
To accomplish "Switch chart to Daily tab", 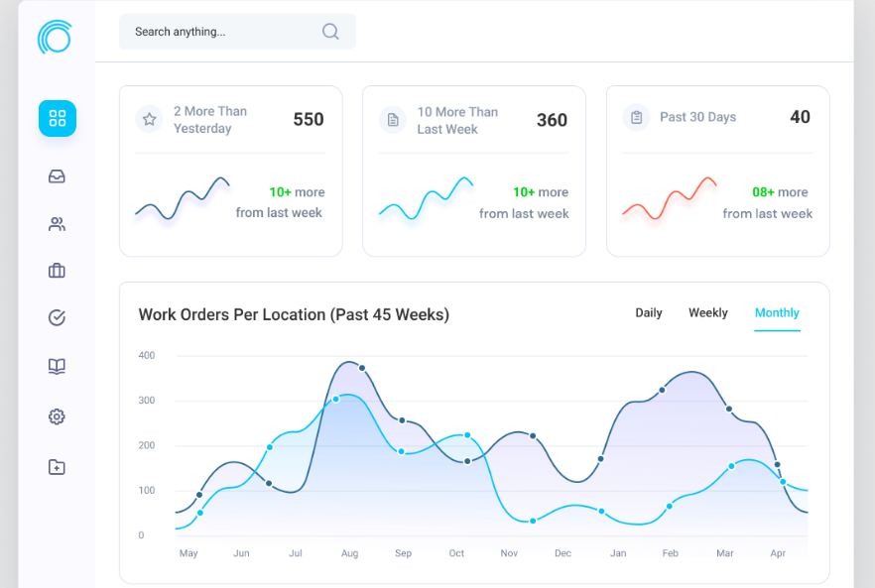I will coord(649,313).
